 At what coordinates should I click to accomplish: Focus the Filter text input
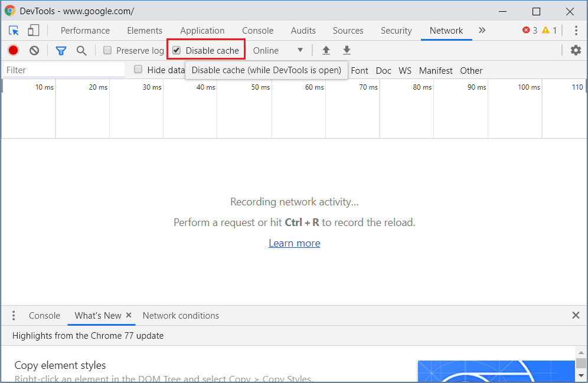coord(64,70)
